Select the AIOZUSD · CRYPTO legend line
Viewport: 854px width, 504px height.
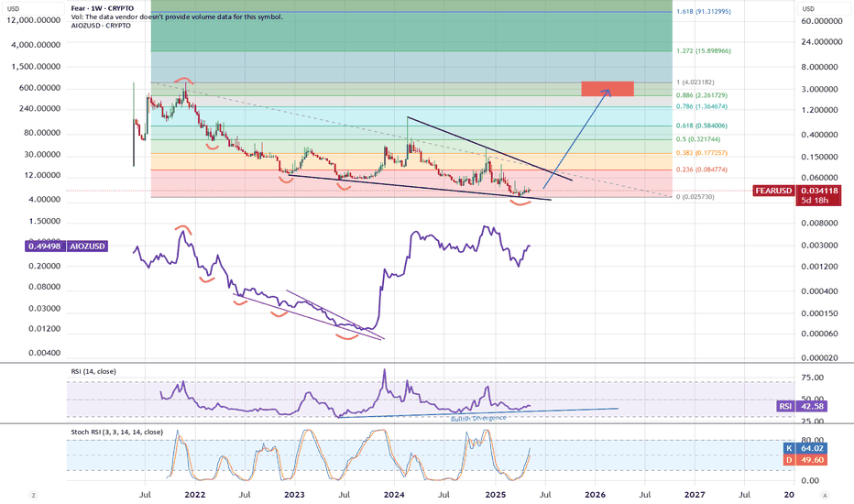click(x=101, y=26)
